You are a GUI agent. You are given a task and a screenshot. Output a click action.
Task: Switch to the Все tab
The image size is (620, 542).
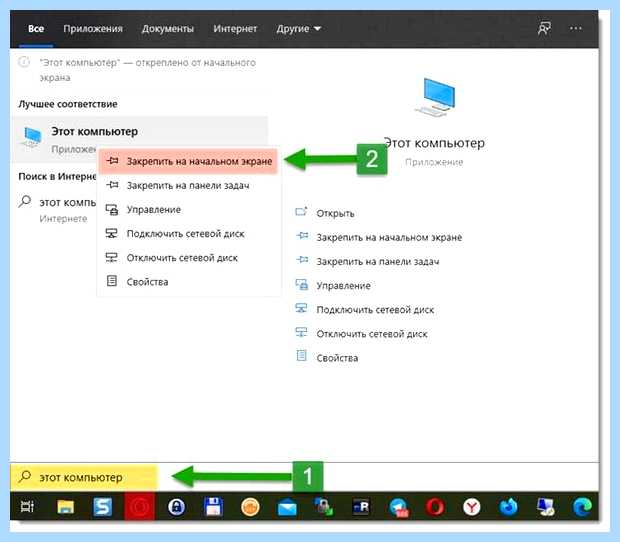[x=36, y=29]
